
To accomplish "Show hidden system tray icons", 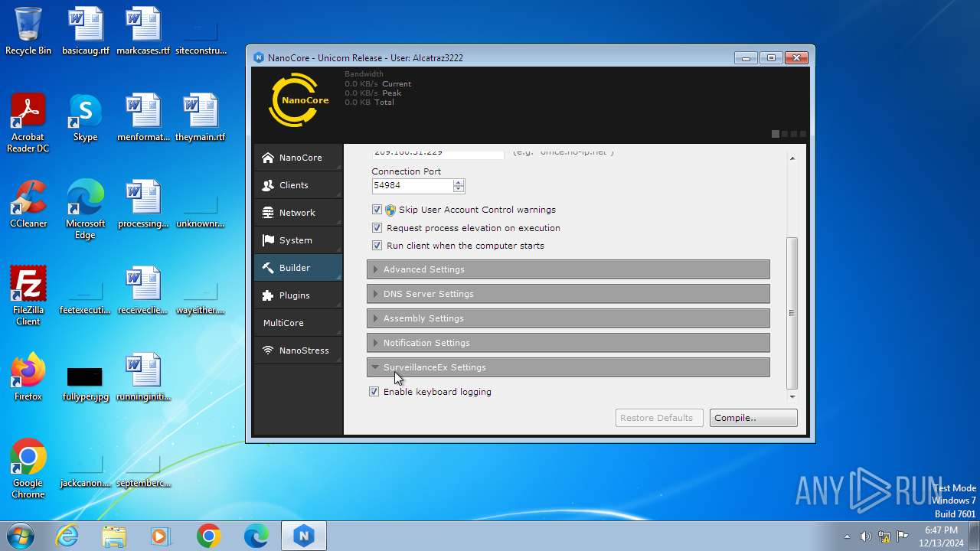I will (847, 536).
